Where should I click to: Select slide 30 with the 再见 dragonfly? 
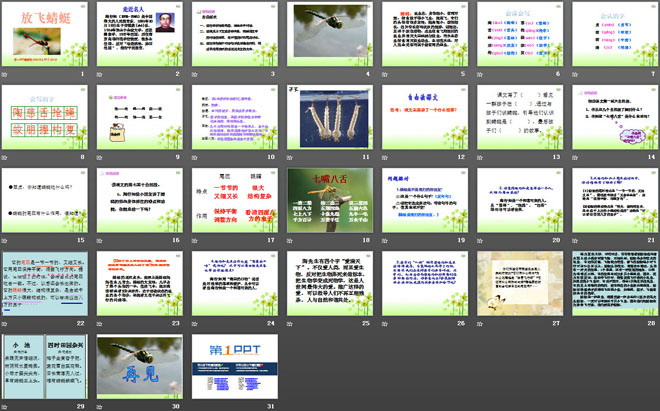[x=141, y=370]
